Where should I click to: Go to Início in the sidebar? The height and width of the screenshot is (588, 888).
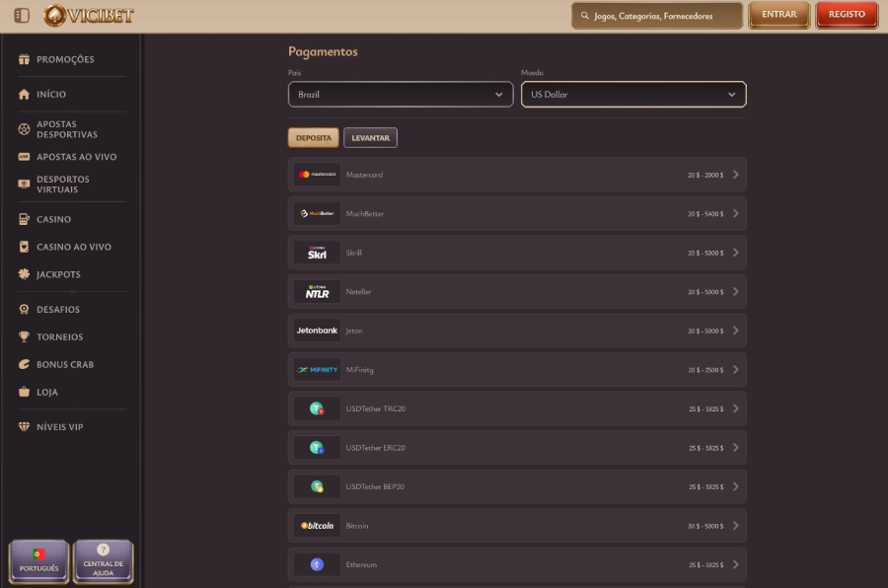51,94
